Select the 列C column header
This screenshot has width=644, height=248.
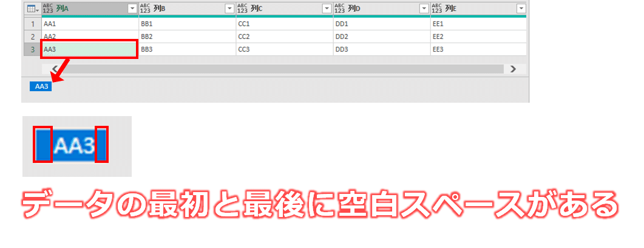pyautogui.click(x=285, y=9)
